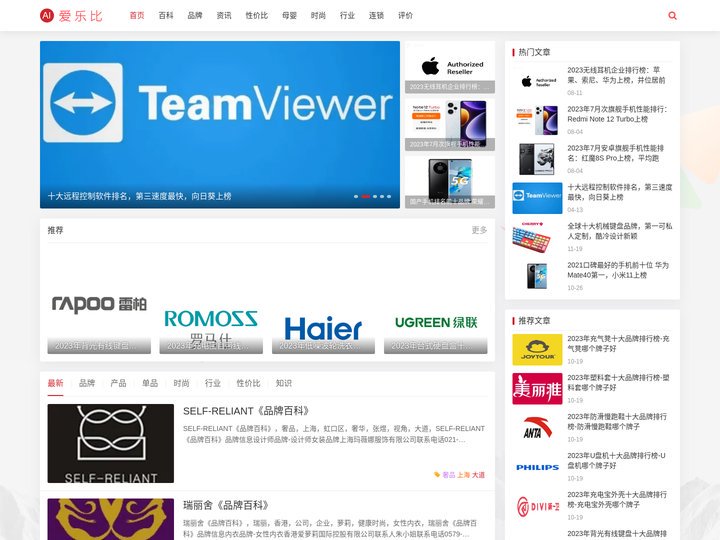Open the 首页 navigation menu item
The image size is (720, 540).
click(x=137, y=16)
